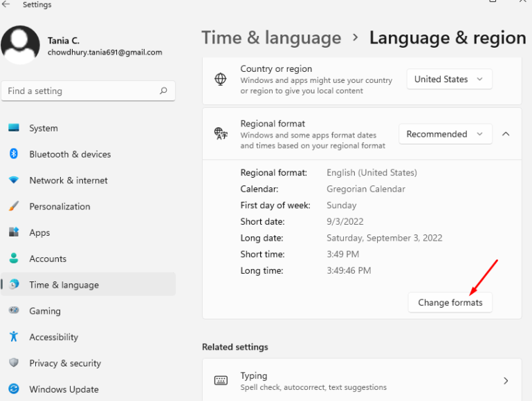
Task: Click the Change formats button
Action: click(450, 302)
